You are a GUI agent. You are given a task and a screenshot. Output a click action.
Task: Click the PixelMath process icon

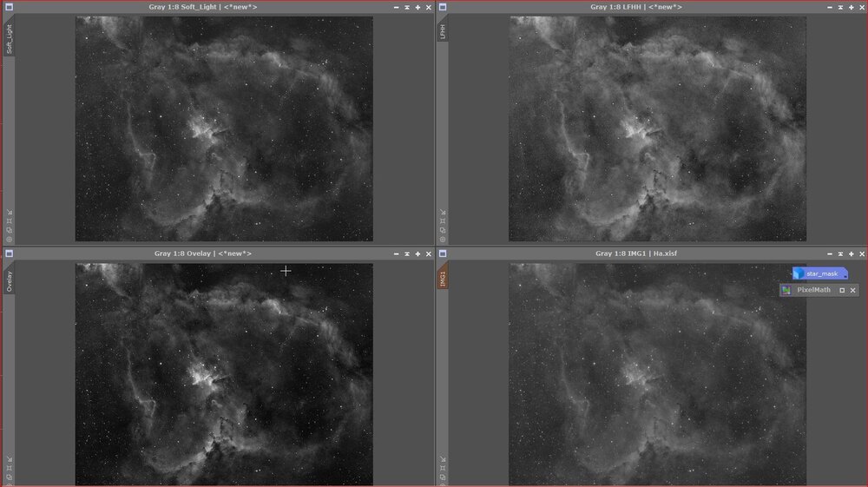click(811, 290)
